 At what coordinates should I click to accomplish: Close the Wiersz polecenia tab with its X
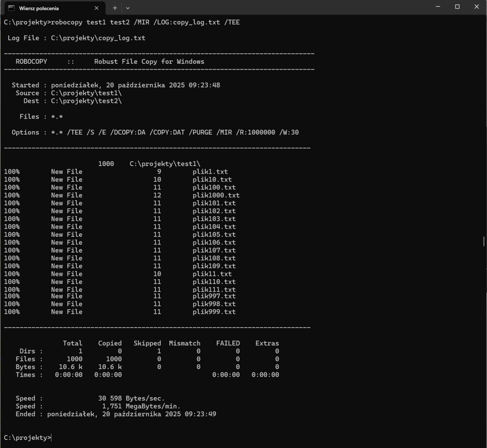click(x=97, y=8)
